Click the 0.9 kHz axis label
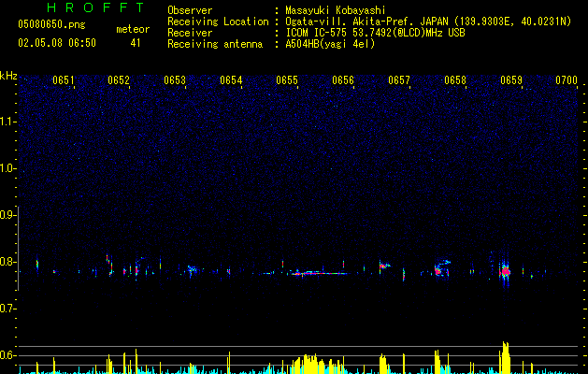The width and height of the screenshot is (588, 374). click(7, 215)
